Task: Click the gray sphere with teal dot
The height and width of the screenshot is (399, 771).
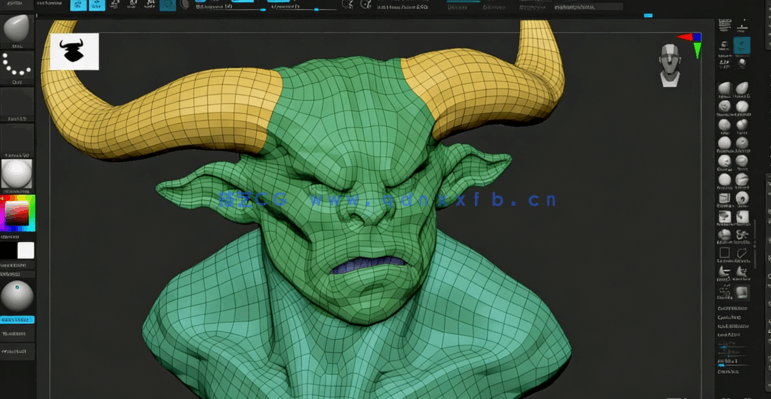Action: coord(17,296)
